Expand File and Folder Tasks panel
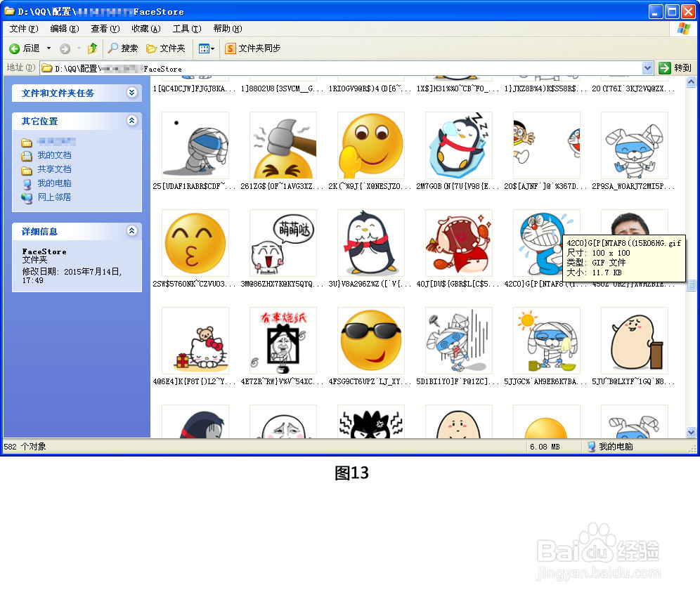 131,93
